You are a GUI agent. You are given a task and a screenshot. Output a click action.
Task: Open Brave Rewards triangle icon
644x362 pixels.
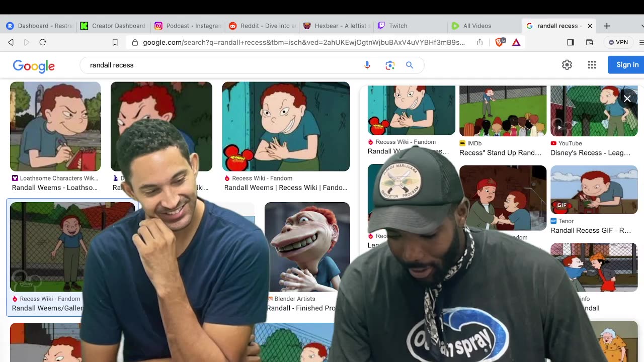coord(516,42)
